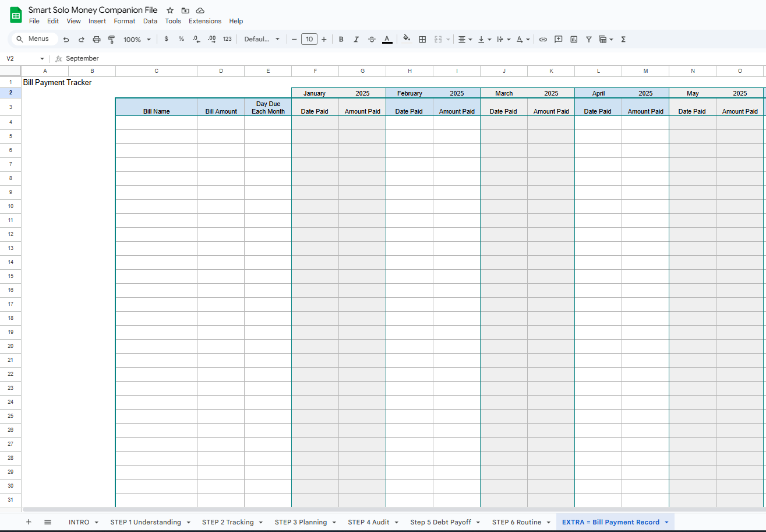Open the zoom level dropdown
Image resolution: width=766 pixels, height=532 pixels.
click(x=137, y=39)
